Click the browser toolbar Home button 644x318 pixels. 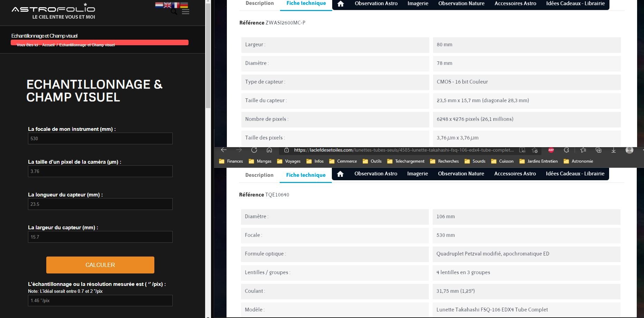[269, 150]
